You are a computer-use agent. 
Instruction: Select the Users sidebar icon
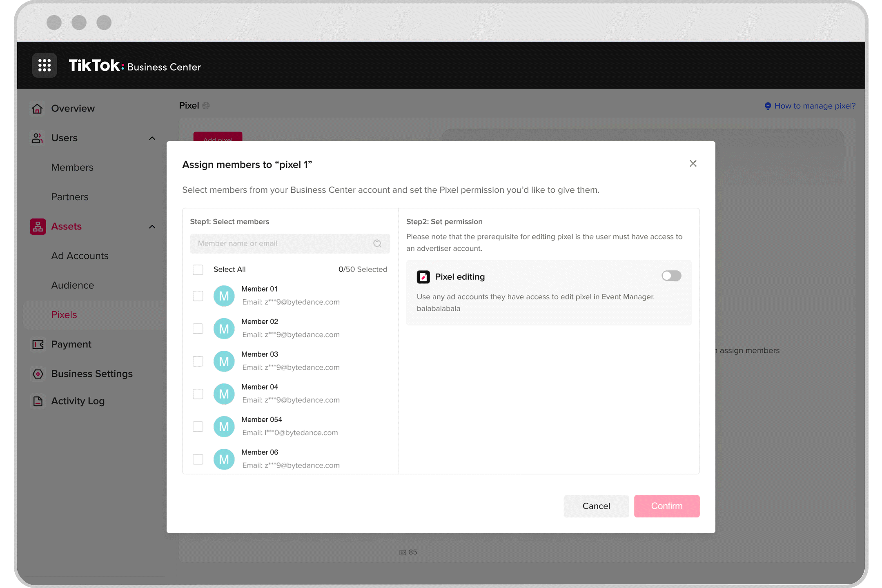pos(37,138)
